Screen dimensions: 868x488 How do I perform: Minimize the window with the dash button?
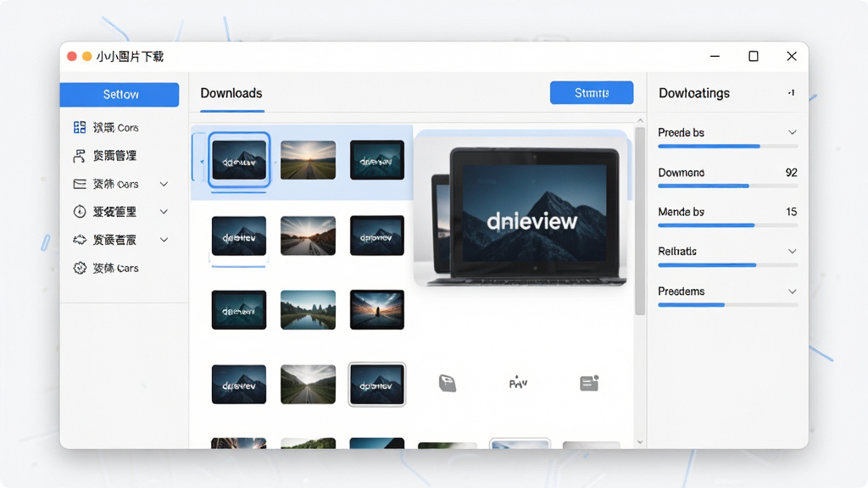click(x=715, y=57)
